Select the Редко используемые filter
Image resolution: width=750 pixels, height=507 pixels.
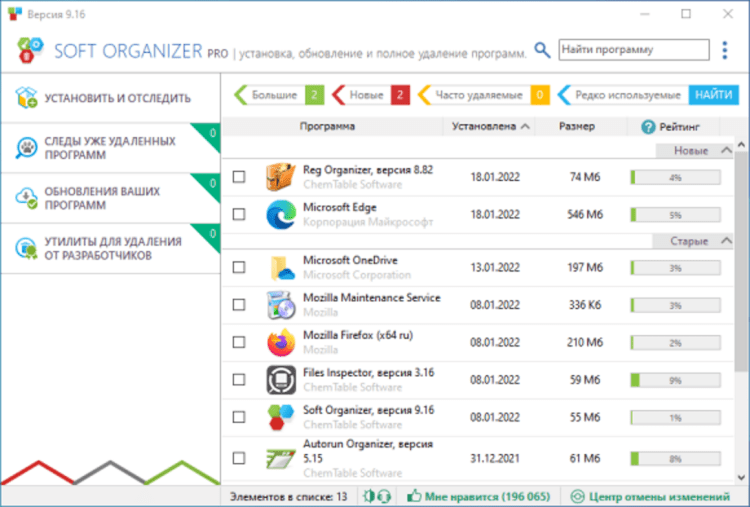coord(623,95)
